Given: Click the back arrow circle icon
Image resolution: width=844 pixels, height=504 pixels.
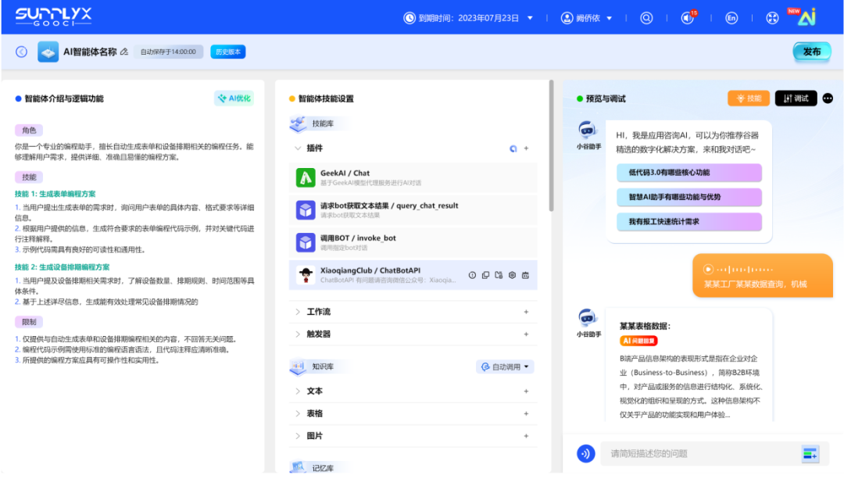Looking at the screenshot, I should (x=22, y=52).
